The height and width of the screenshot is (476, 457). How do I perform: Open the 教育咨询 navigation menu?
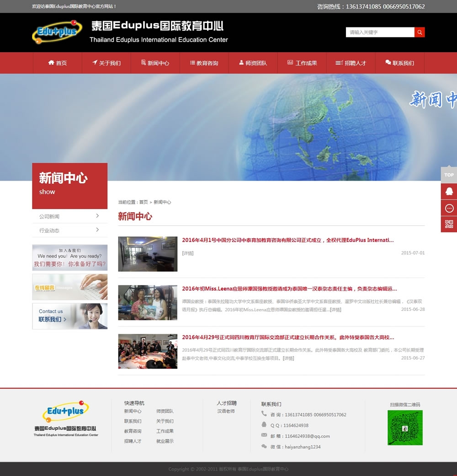203,63
